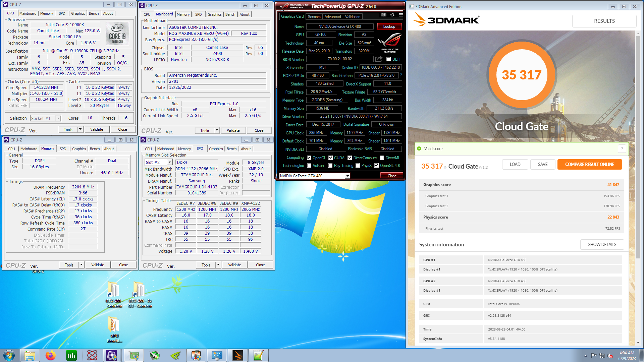Select the GPU Benchi... desktop folder

[114, 329]
